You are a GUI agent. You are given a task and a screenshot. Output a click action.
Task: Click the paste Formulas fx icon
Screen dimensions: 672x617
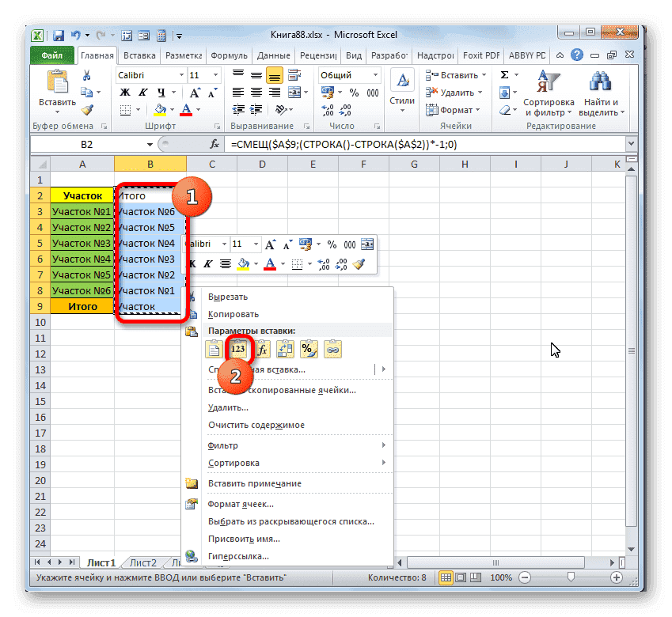pos(261,348)
